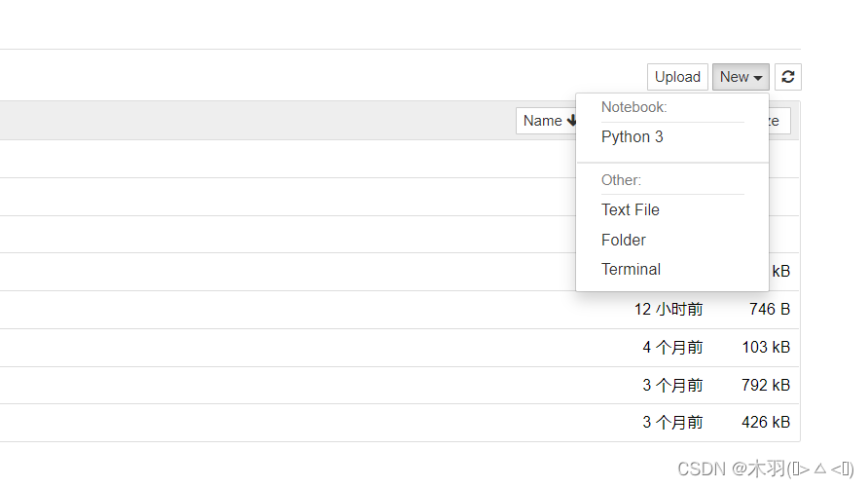Click the down arrow icon beside Name
This screenshot has height=488, width=868.
click(572, 120)
